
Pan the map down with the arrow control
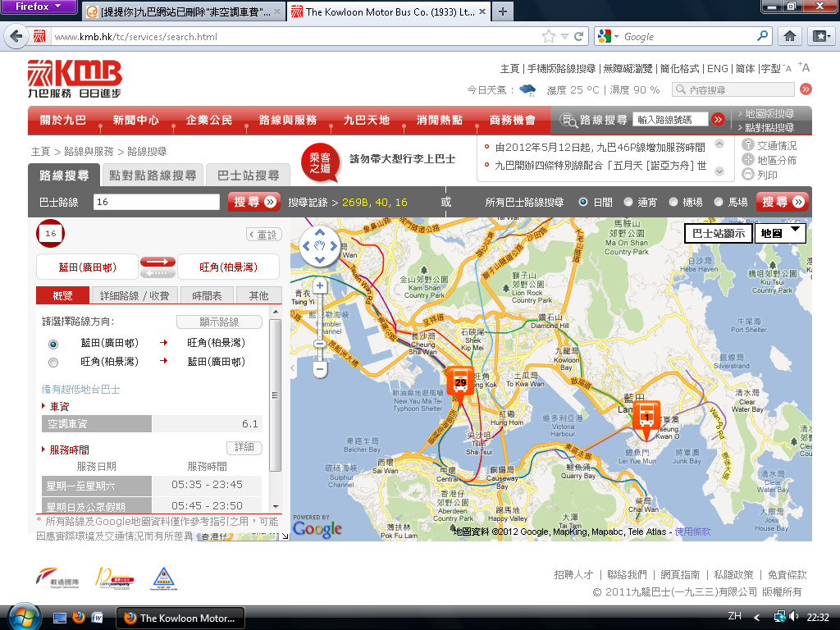click(x=320, y=260)
